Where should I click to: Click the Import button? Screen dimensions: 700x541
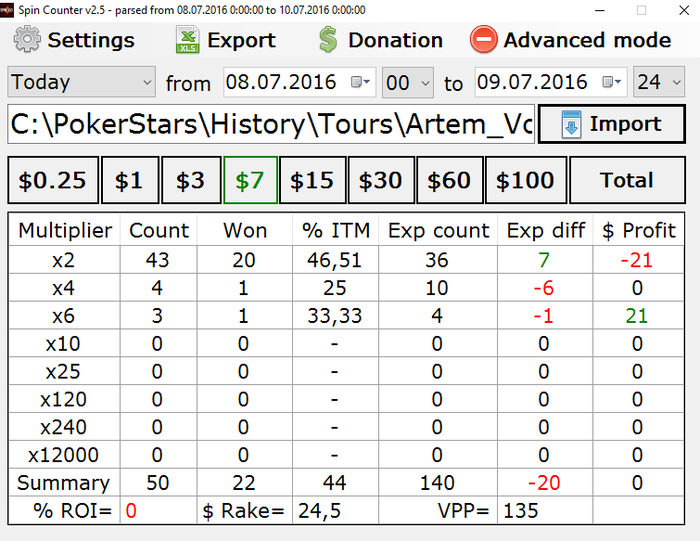coord(612,124)
